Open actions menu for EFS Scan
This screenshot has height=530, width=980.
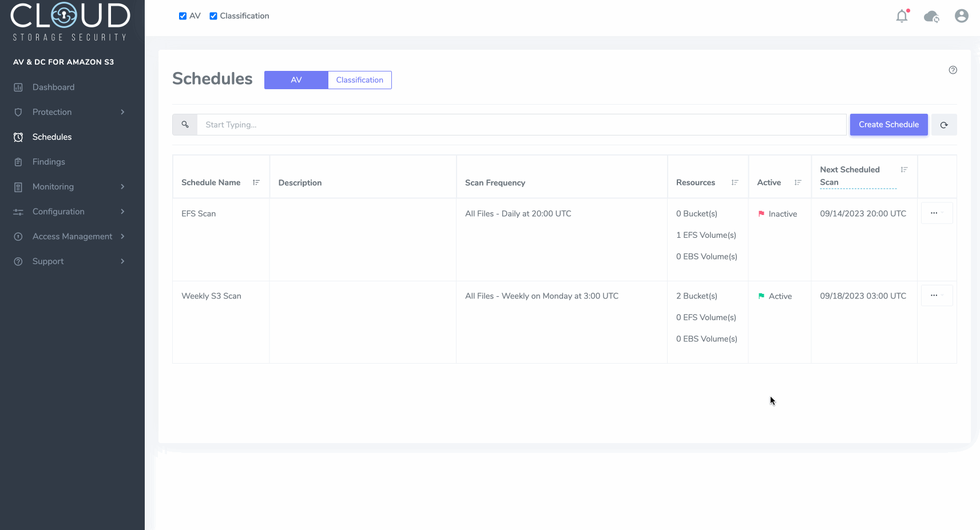[x=937, y=213]
